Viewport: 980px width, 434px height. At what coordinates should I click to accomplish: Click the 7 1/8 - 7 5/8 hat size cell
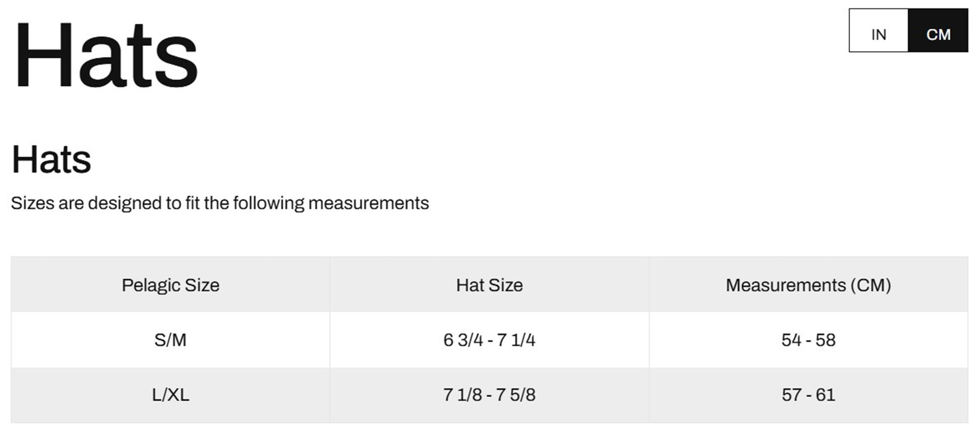tap(490, 395)
